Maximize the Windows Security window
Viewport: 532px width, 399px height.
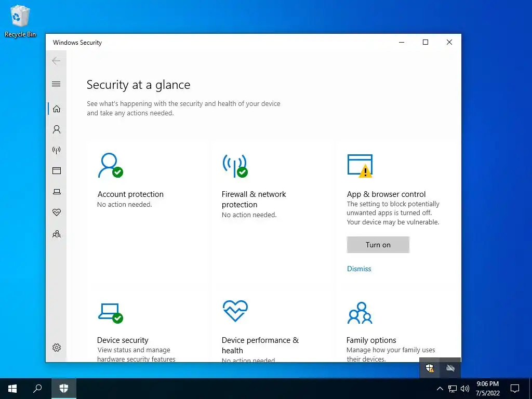(425, 42)
